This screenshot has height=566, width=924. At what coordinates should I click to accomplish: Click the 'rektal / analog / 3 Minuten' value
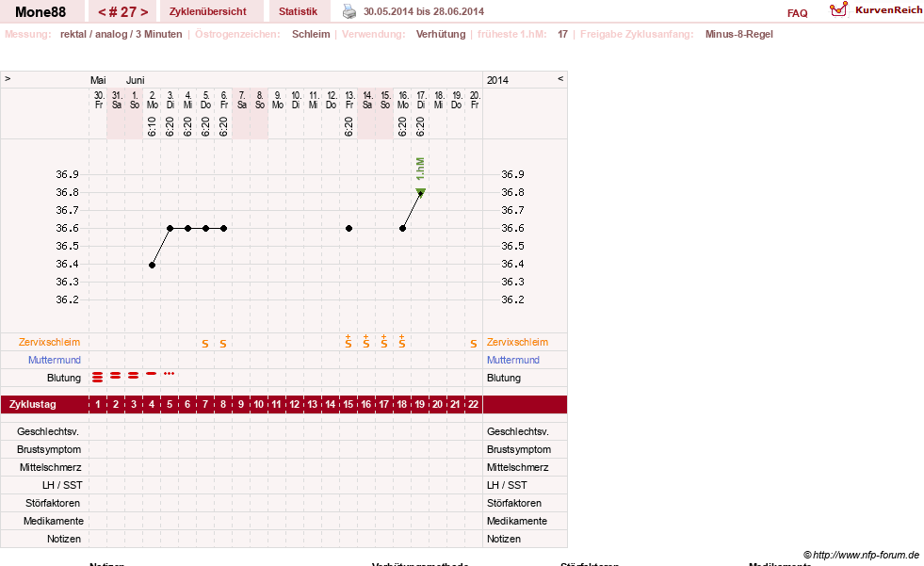click(x=121, y=34)
